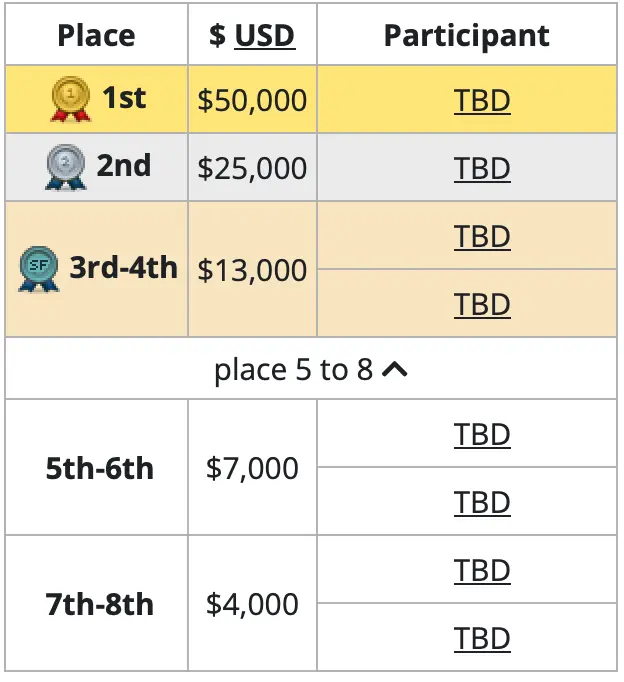Viewport: 624px width, 682px height.
Task: Open the USD currency link in header
Action: point(265,35)
